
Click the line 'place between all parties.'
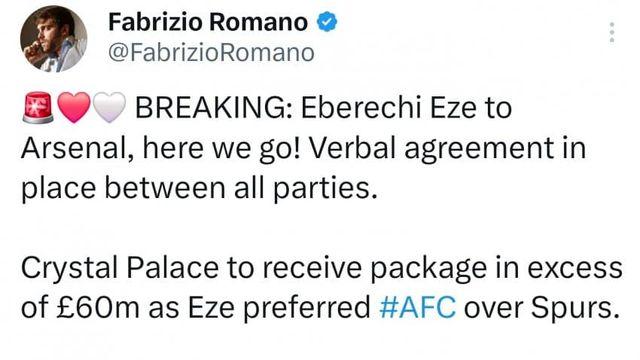coord(199,189)
